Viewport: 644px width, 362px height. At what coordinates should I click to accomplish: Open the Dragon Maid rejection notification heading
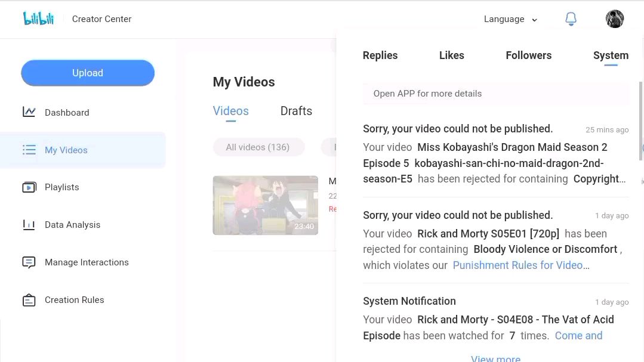[x=458, y=128]
